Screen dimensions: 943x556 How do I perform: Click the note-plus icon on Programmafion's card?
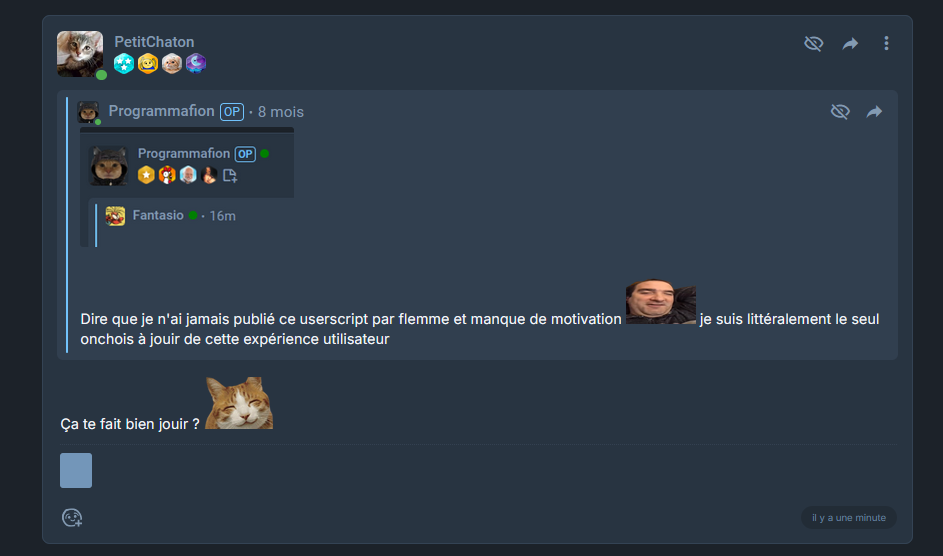(230, 176)
